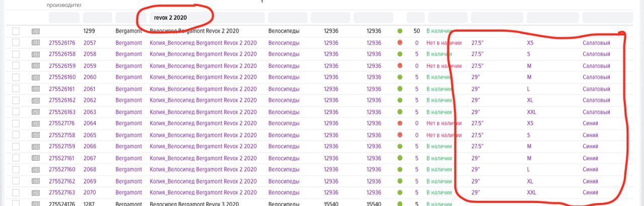Click the filter field above the Салатовый color column
Image resolution: width=644 pixels, height=206 pixels.
coord(607,18)
